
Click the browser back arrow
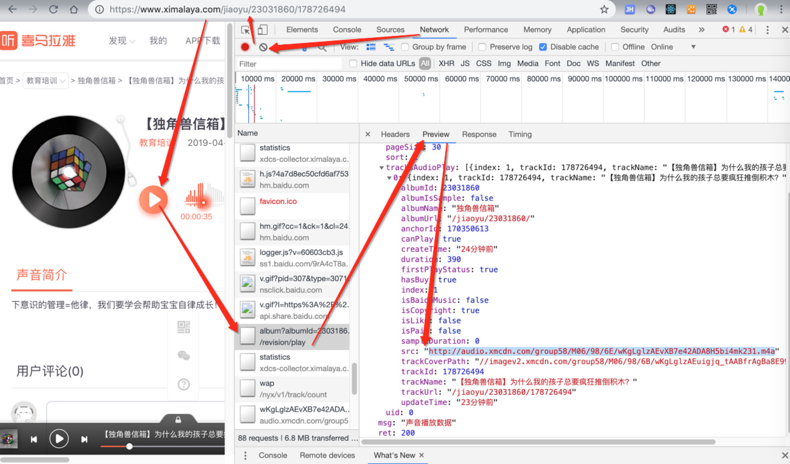click(x=13, y=9)
